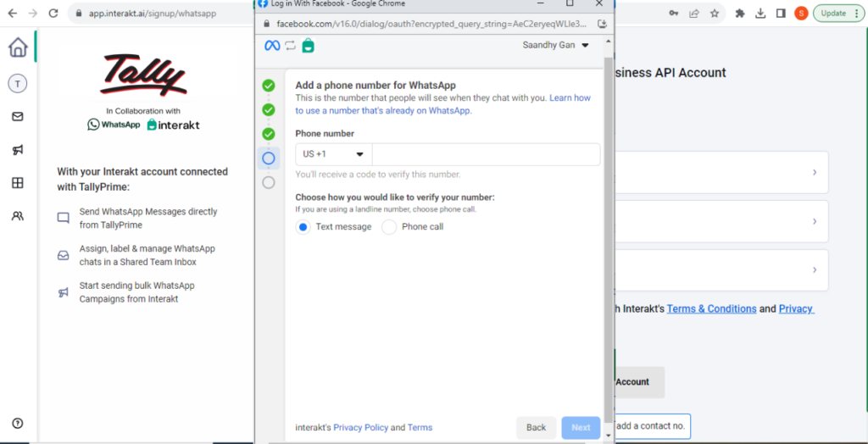Go back in main Chrome window
The width and height of the screenshot is (868, 444).
[12, 14]
